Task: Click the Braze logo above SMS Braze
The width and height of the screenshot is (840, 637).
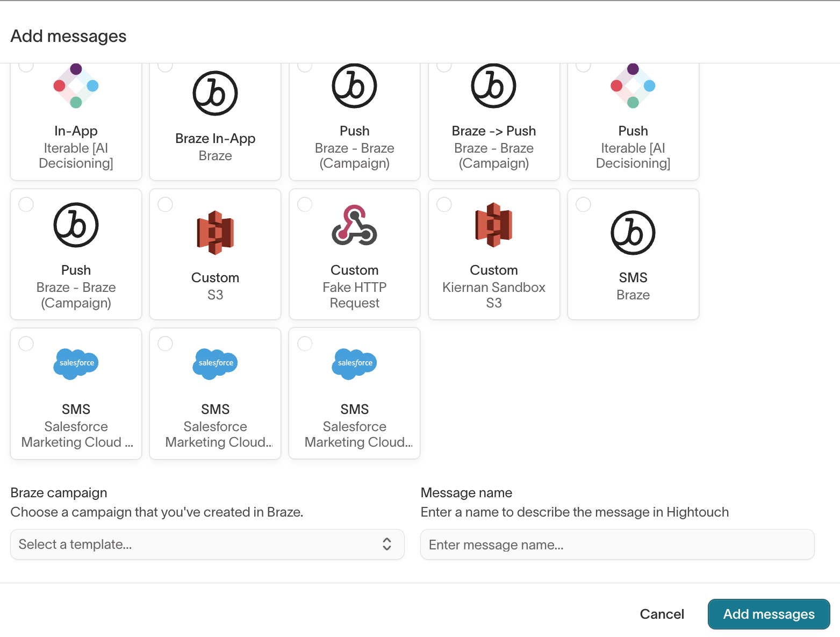Action: (633, 232)
